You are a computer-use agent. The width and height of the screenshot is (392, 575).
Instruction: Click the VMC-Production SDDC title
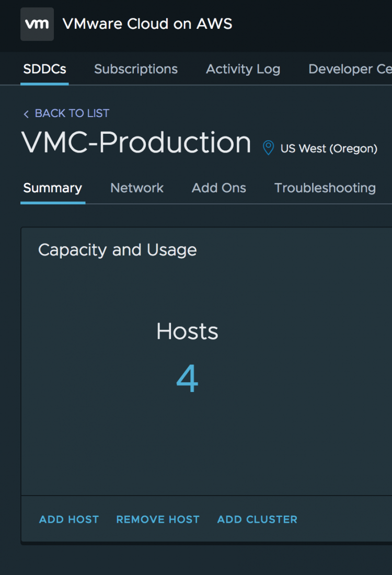(x=136, y=143)
